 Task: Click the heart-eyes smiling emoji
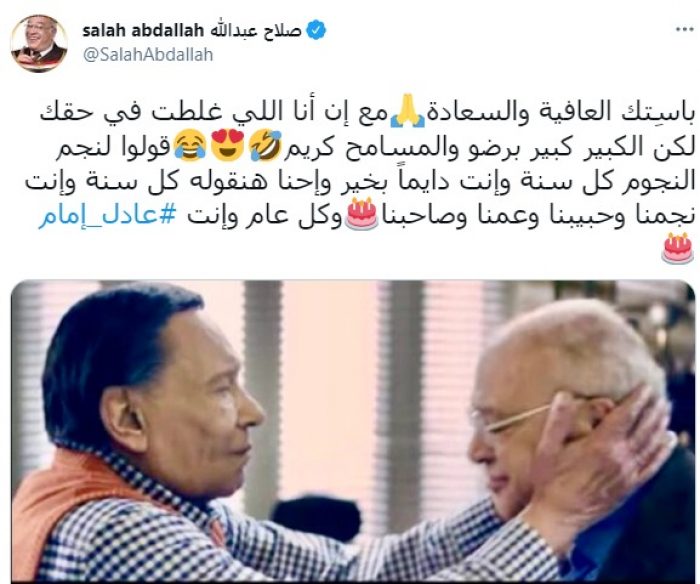click(x=228, y=146)
